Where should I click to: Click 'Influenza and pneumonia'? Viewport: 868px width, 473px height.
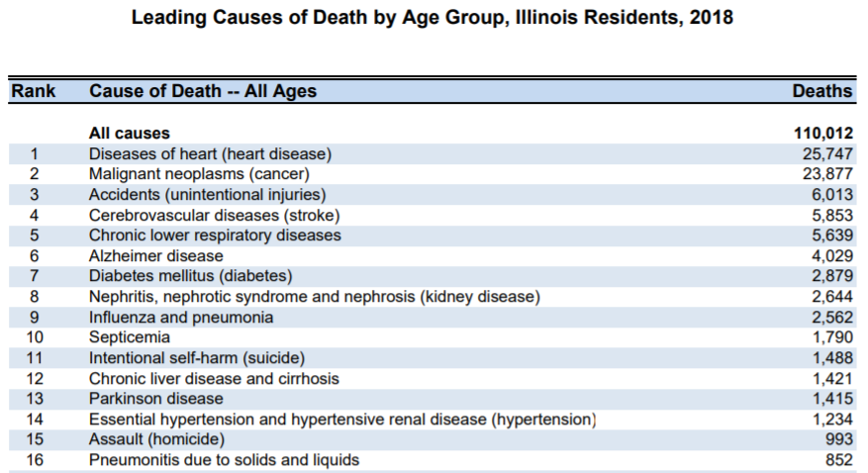tap(181, 317)
